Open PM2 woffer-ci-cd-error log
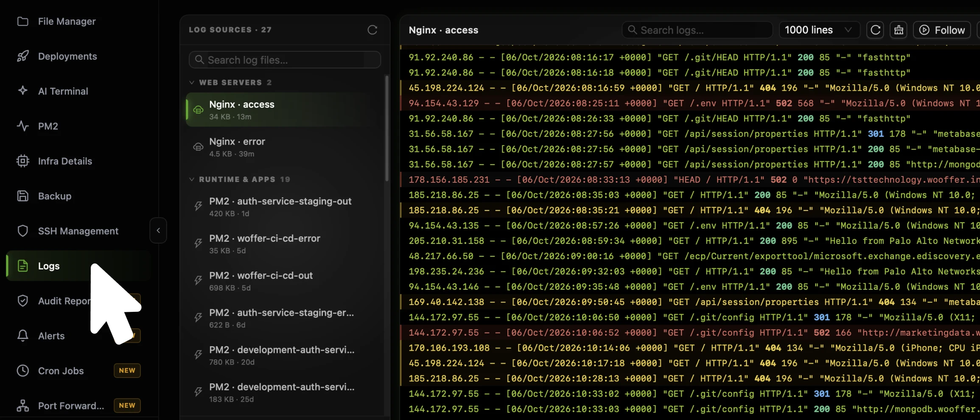 (x=285, y=244)
